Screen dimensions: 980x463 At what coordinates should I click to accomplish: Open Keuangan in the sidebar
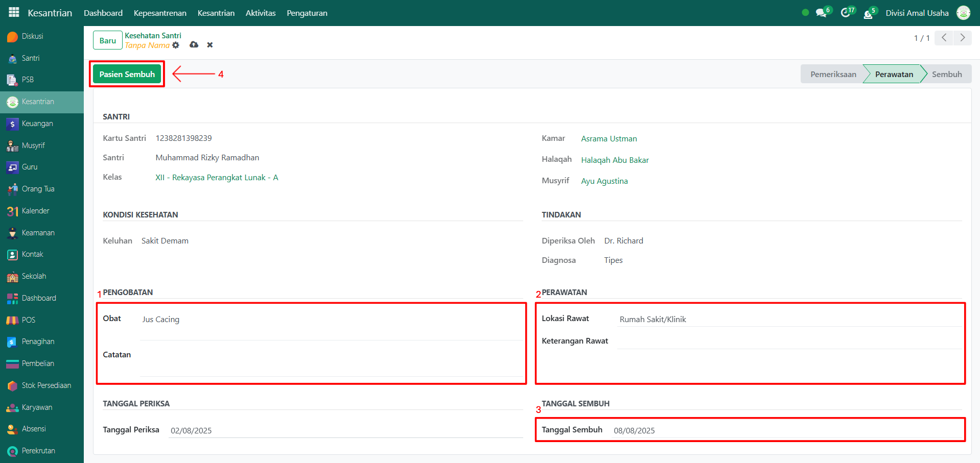[x=37, y=124]
